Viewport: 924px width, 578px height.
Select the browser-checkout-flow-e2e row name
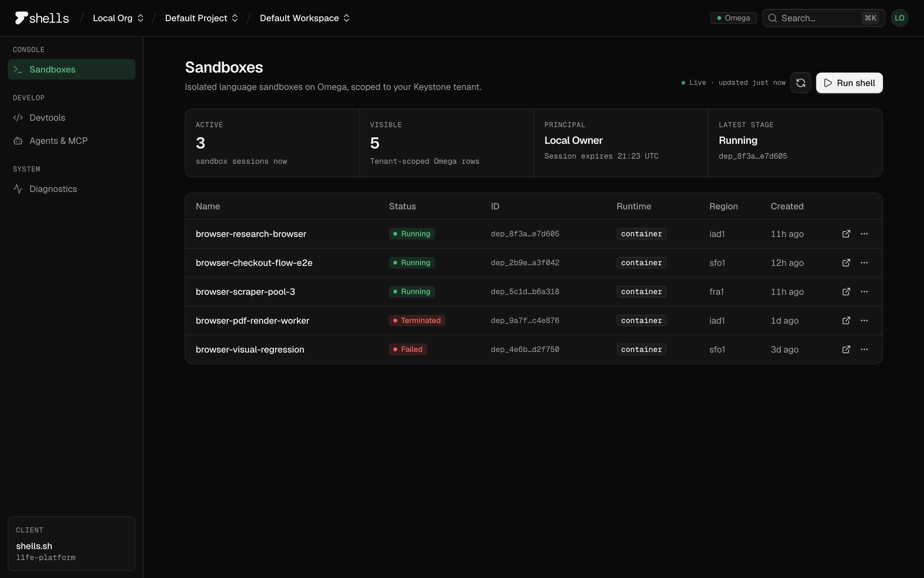point(254,263)
